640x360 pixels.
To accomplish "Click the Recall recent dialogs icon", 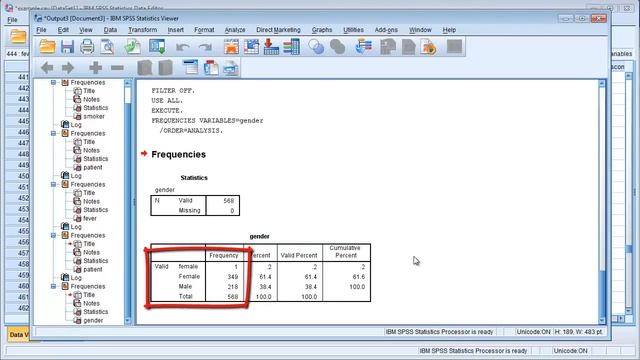I will click(x=157, y=47).
